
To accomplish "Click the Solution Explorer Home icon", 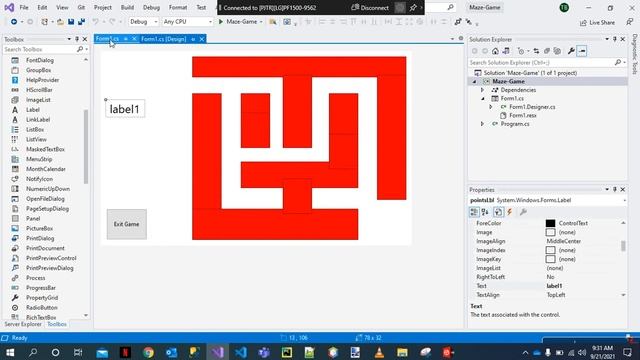I will point(495,51).
